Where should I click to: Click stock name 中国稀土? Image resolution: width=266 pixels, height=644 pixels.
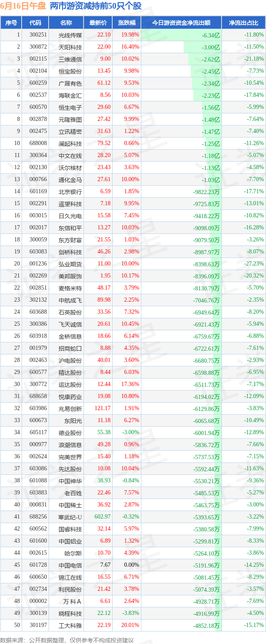pyautogui.click(x=70, y=505)
